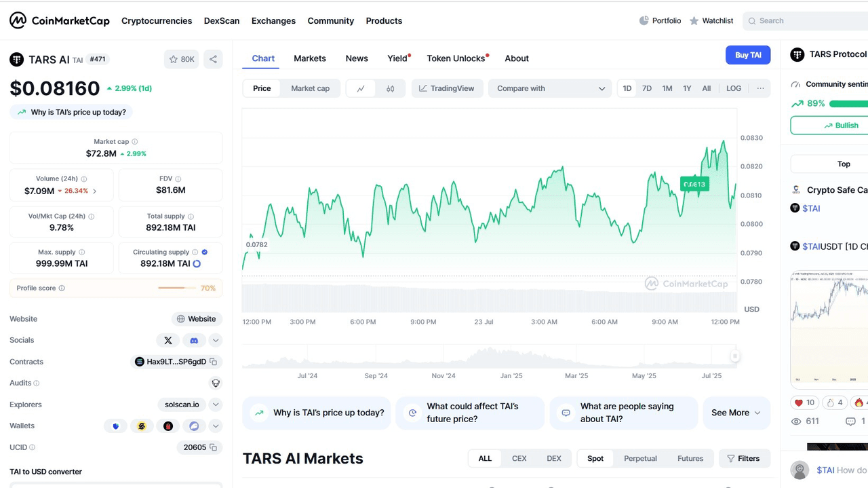Expand the Wallets chevron dropdown

[x=216, y=426]
